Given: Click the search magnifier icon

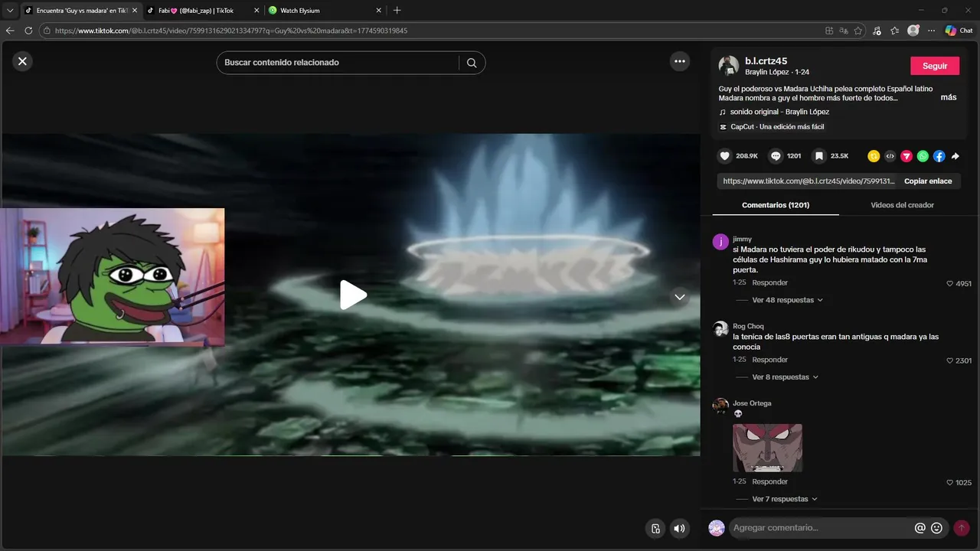Looking at the screenshot, I should click(472, 63).
